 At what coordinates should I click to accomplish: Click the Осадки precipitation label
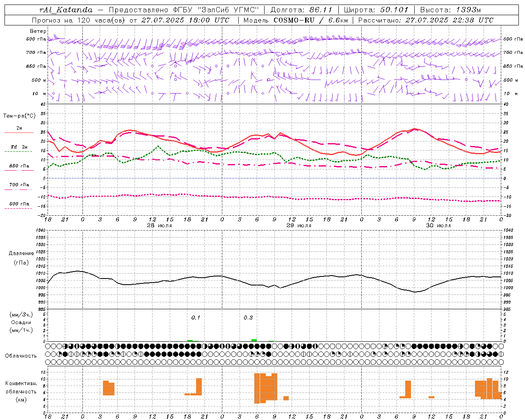click(21, 322)
